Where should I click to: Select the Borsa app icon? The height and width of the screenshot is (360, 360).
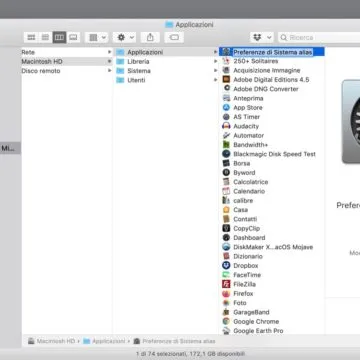pos(226,163)
